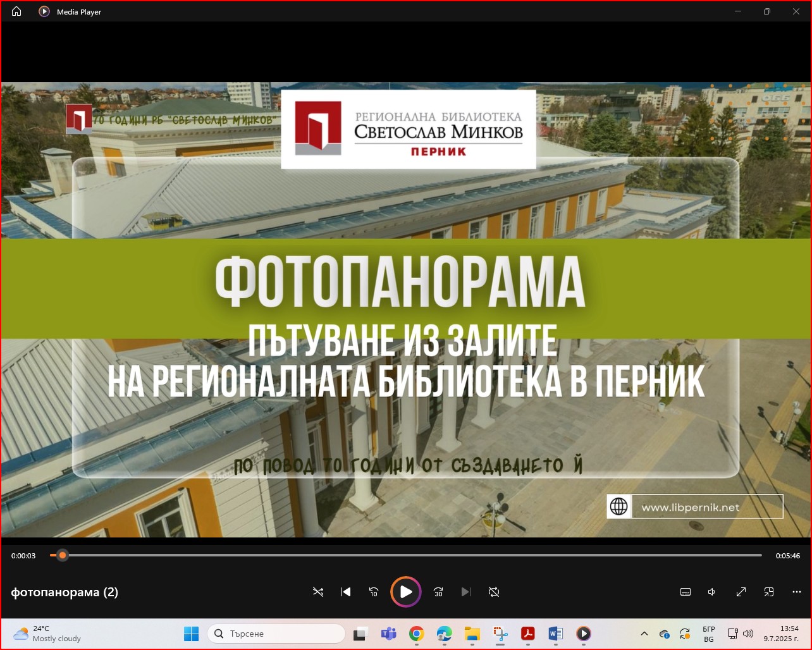Open subtitles and captions options

(x=685, y=592)
